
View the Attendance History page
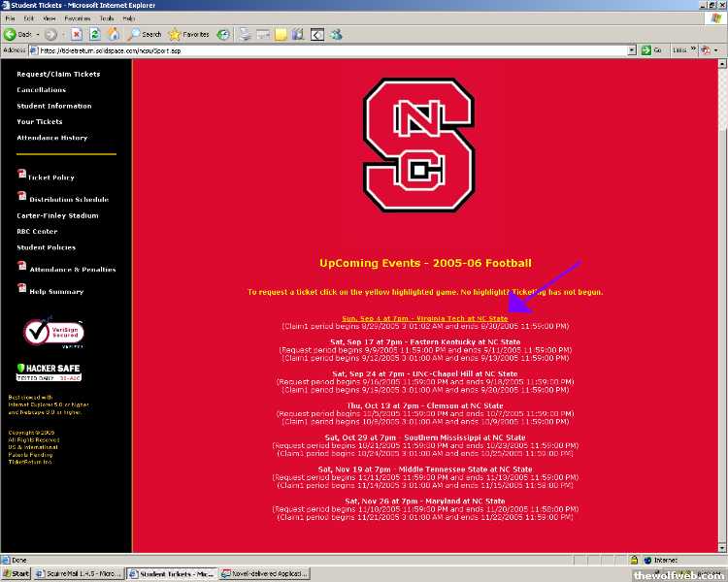click(x=51, y=138)
